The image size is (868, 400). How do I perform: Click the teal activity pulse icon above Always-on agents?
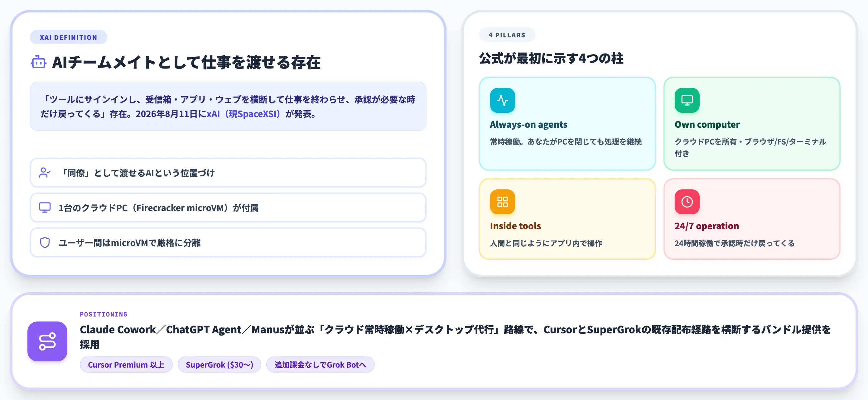tap(502, 100)
